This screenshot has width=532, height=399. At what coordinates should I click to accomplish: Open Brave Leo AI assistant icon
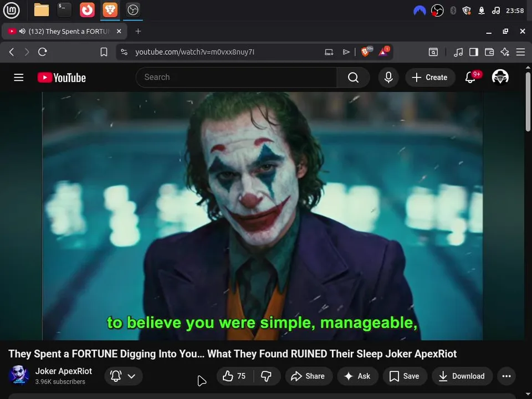[505, 52]
